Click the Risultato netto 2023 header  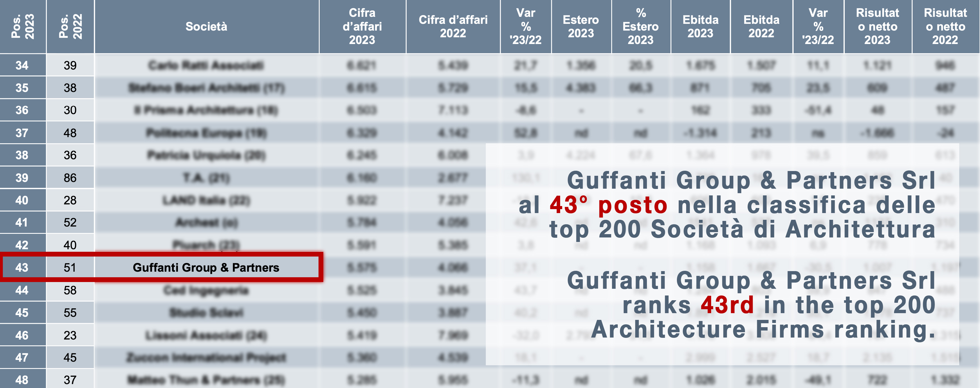click(877, 26)
